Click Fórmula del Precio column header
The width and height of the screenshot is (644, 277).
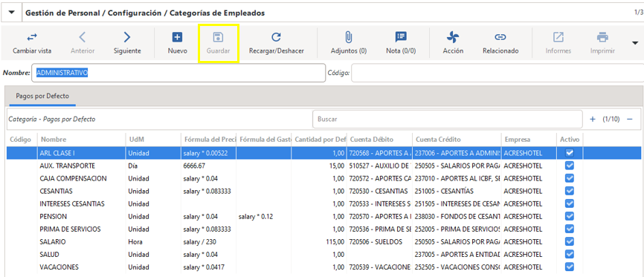click(x=209, y=140)
